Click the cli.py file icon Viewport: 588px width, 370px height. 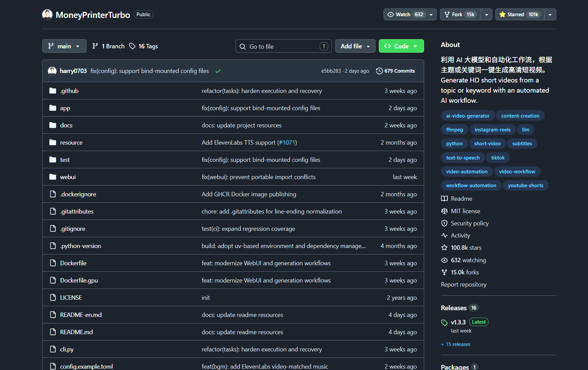[x=53, y=349]
